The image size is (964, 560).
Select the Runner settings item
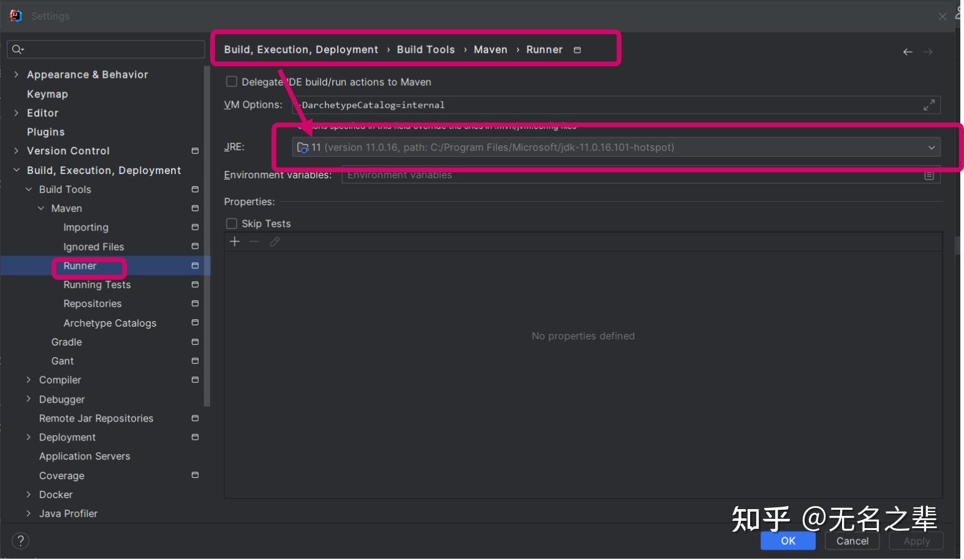[x=80, y=267]
